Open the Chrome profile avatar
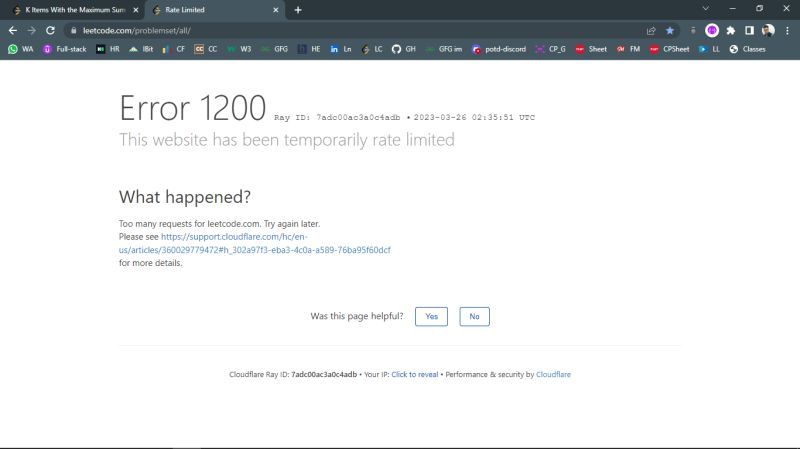The width and height of the screenshot is (800, 449). tap(768, 31)
